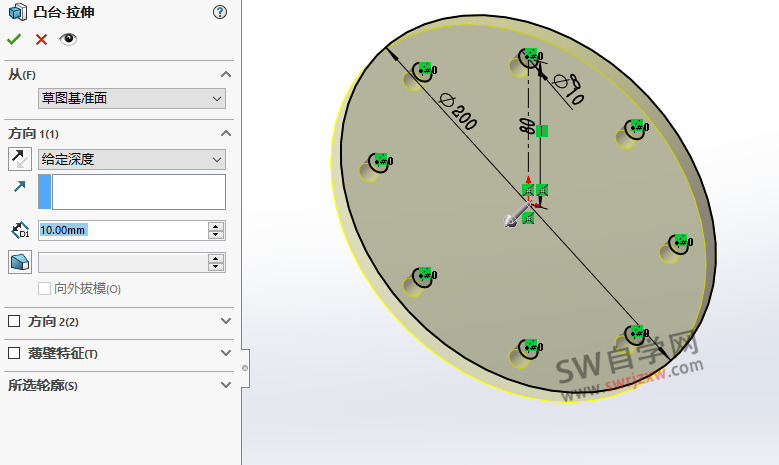
Task: Open the 草图基准面 start condition dropdown
Action: click(132, 98)
